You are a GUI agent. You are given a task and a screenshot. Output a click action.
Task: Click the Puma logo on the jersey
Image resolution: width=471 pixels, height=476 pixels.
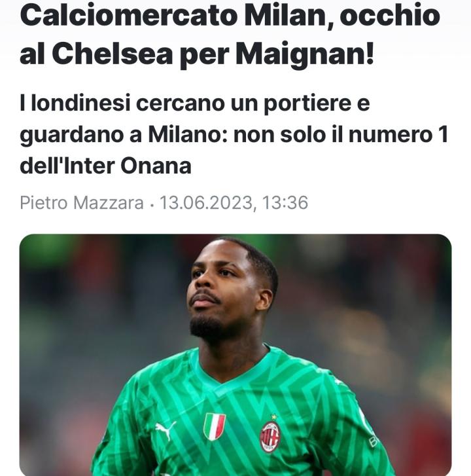point(166,430)
